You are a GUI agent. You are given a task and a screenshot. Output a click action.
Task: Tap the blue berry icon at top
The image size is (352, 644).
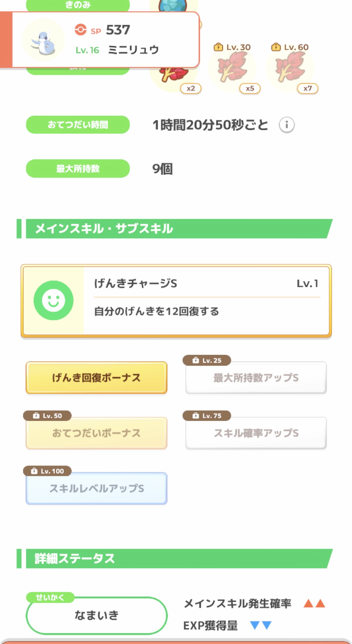[173, 5]
